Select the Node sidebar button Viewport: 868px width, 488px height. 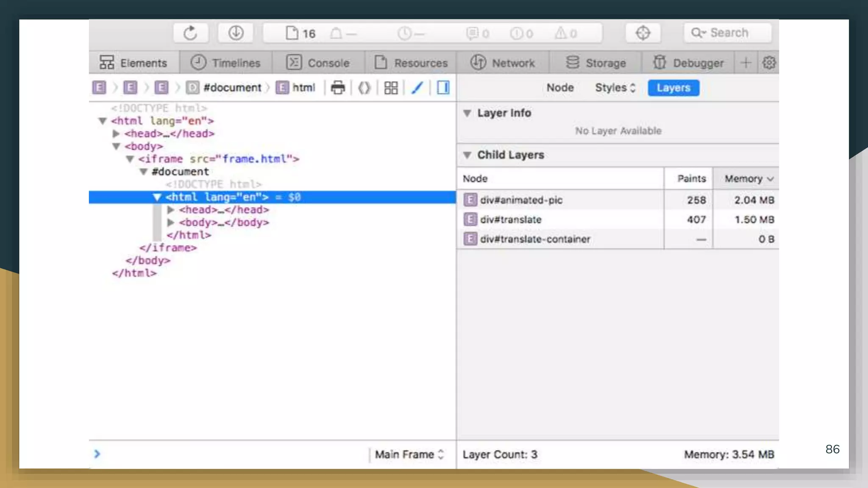(x=560, y=88)
